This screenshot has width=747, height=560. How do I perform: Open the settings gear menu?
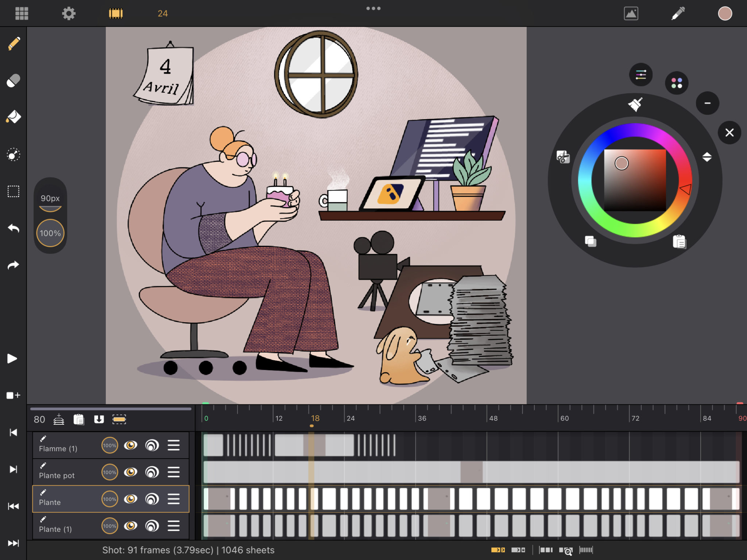click(x=69, y=13)
